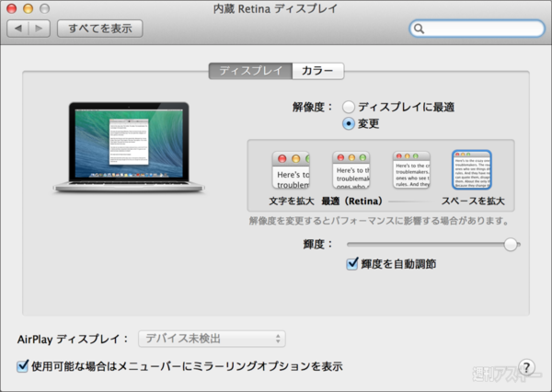Image resolution: width=552 pixels, height=392 pixels.
Task: Choose the third scaled resolution thumbnail
Action: click(x=411, y=170)
